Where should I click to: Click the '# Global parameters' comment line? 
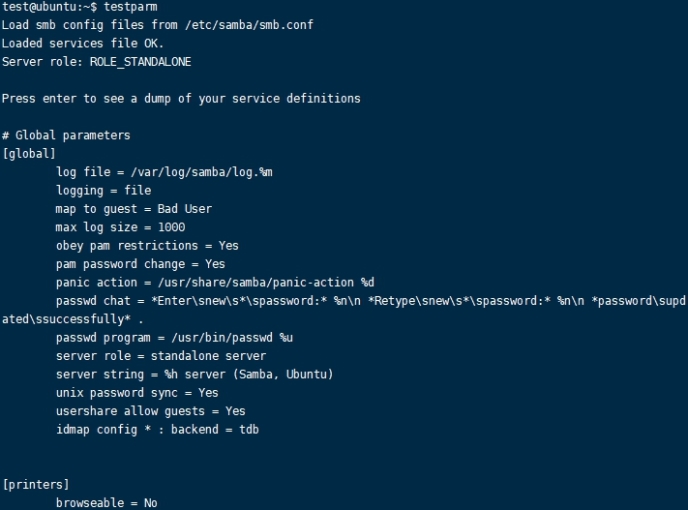[x=66, y=135]
